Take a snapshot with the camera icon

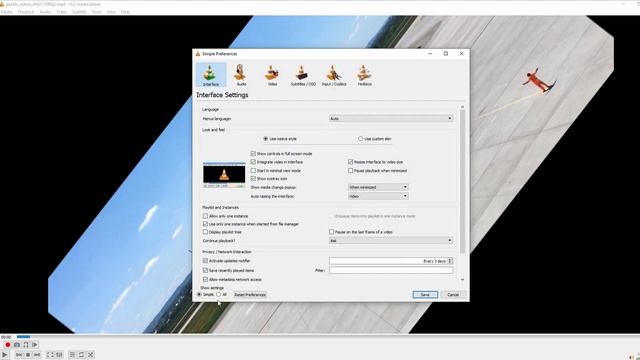click(17, 345)
